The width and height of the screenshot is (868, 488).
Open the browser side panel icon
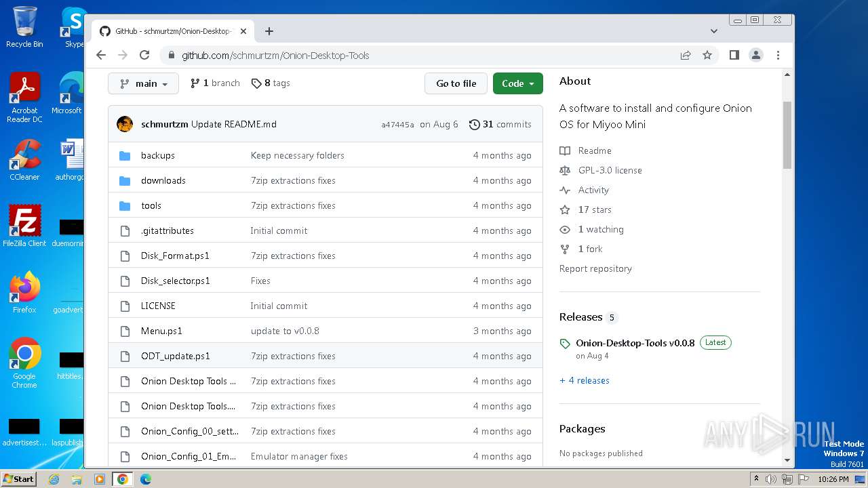click(734, 56)
